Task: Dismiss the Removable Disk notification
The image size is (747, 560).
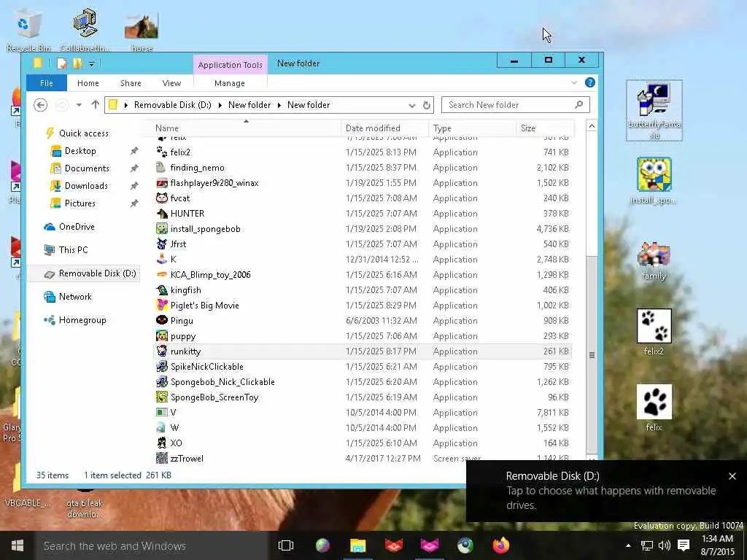Action: 732,475
